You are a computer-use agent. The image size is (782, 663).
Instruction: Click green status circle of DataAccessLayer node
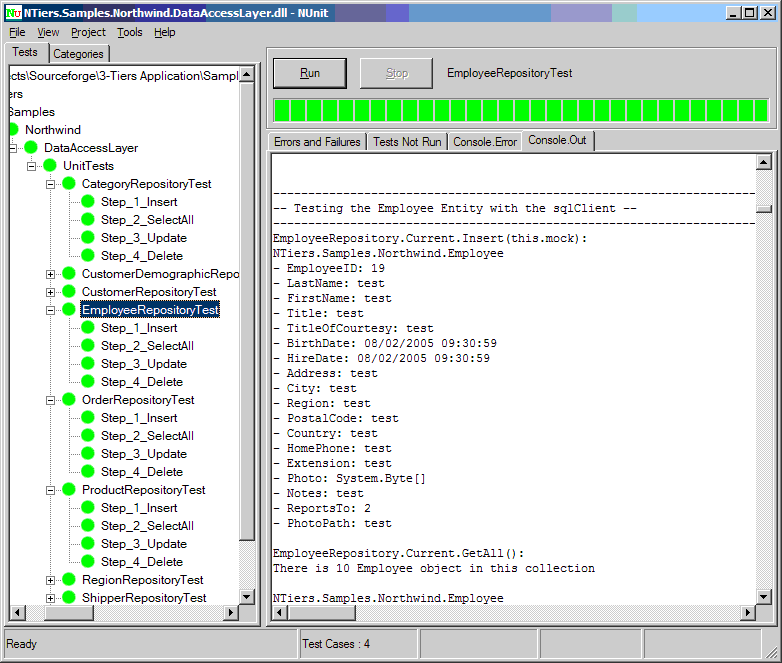coord(31,147)
